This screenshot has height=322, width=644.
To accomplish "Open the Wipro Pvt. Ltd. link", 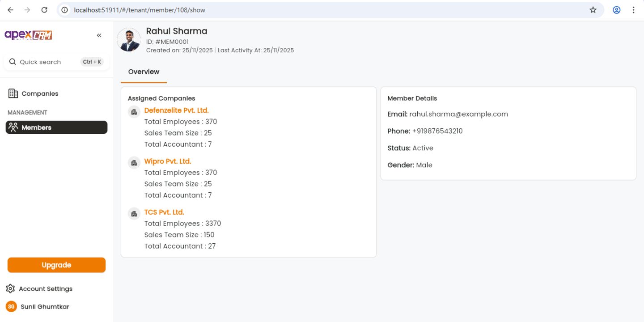I will point(167,161).
